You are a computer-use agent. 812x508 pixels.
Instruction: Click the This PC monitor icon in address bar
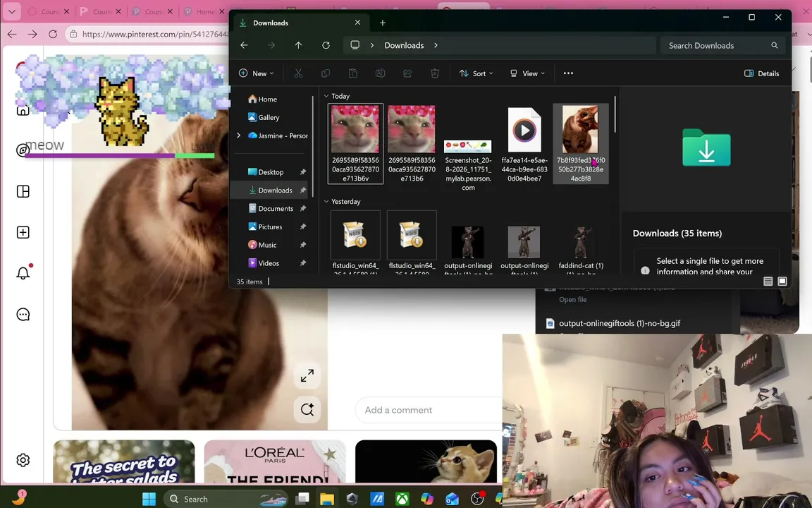(x=355, y=45)
